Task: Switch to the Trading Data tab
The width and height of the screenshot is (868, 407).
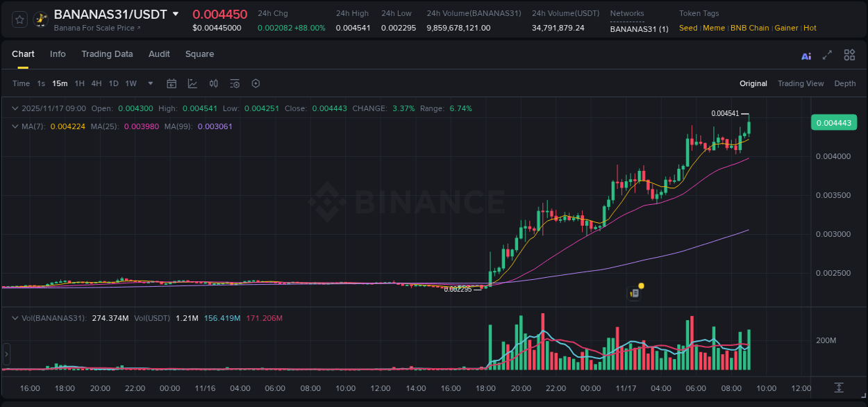Action: [107, 54]
